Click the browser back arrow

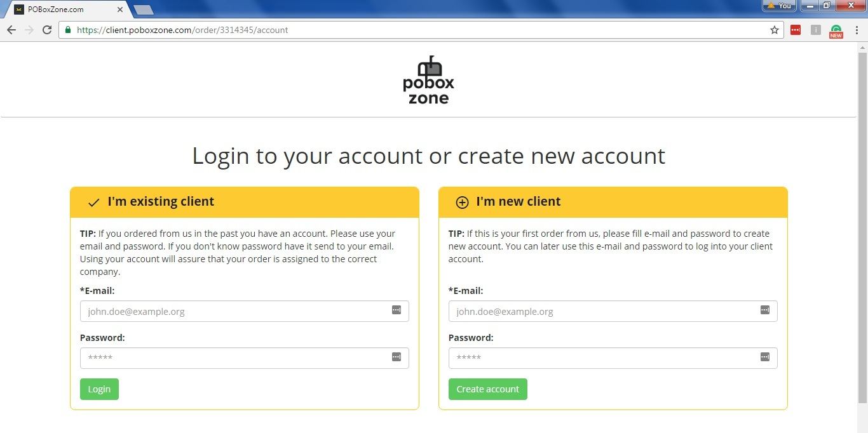coord(11,30)
